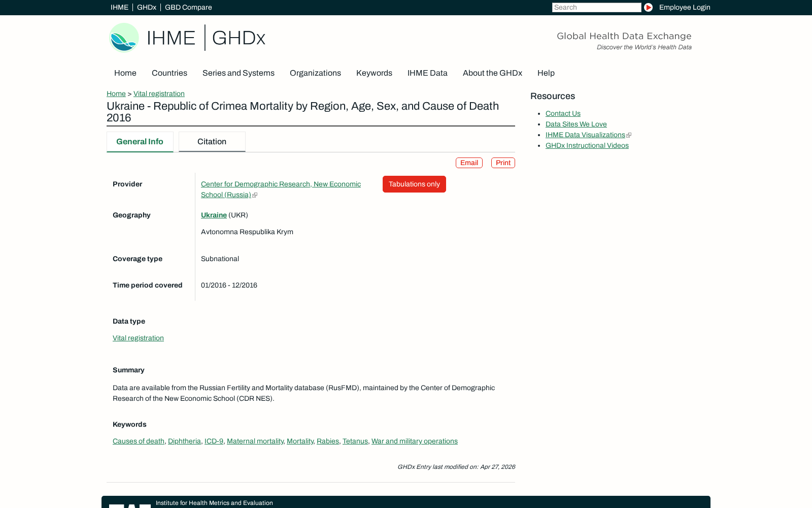Screen dimensions: 812x508
Task: Focus the Search input field
Action: pos(596,7)
